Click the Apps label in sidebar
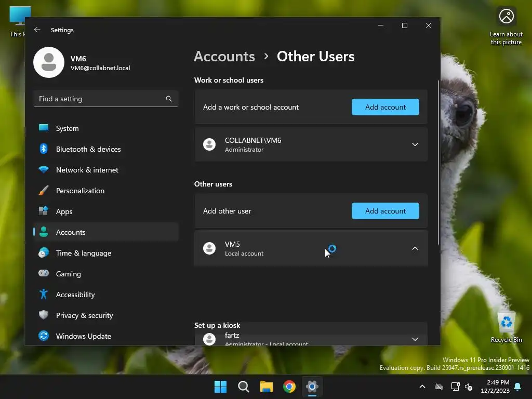This screenshot has height=399, width=532. click(64, 211)
